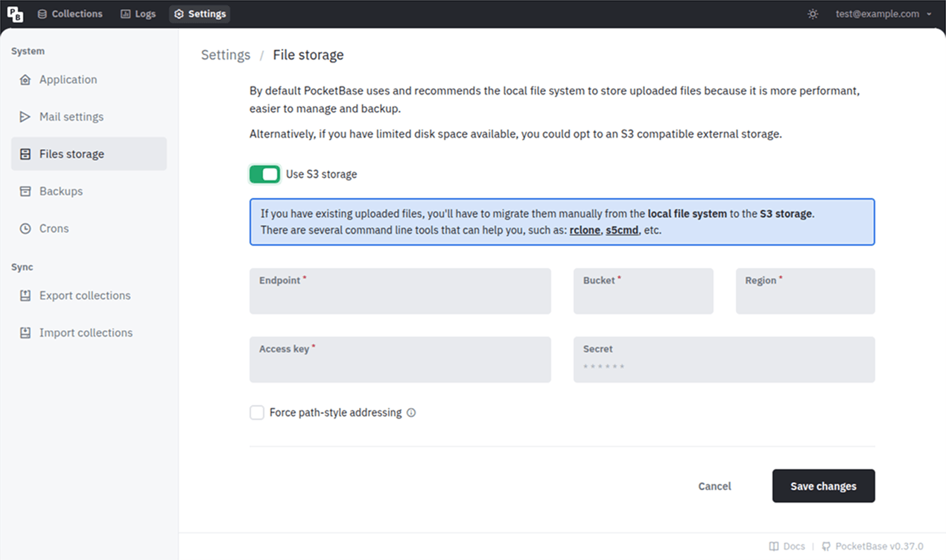Click the File storage breadcrumb title

(x=308, y=55)
